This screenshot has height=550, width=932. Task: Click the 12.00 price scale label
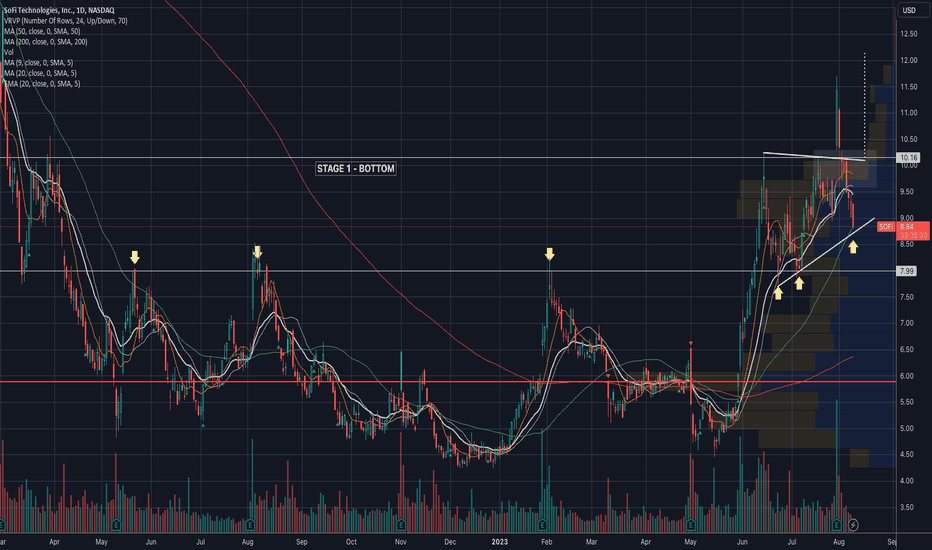pos(909,61)
